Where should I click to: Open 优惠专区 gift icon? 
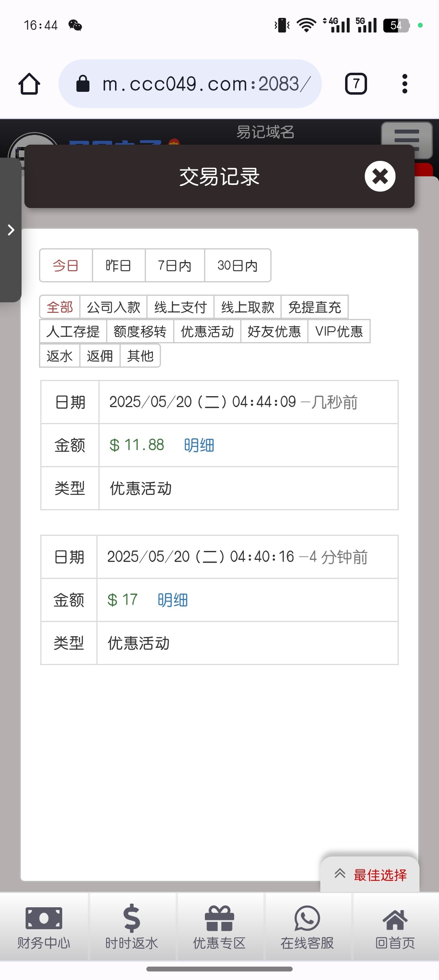[219, 919]
